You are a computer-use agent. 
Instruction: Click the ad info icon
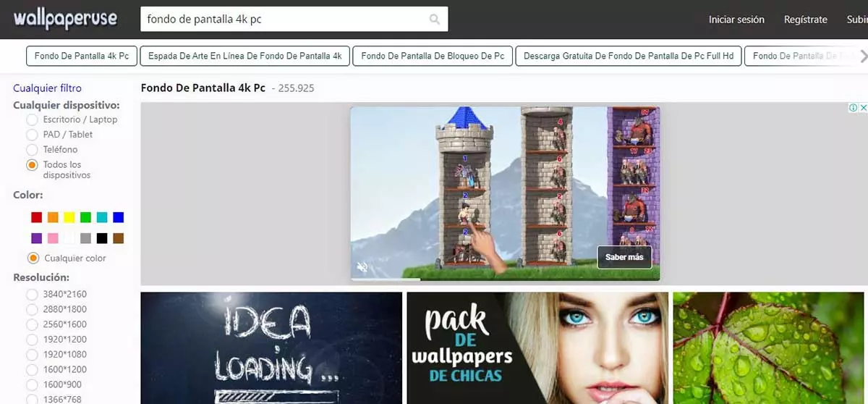[853, 108]
